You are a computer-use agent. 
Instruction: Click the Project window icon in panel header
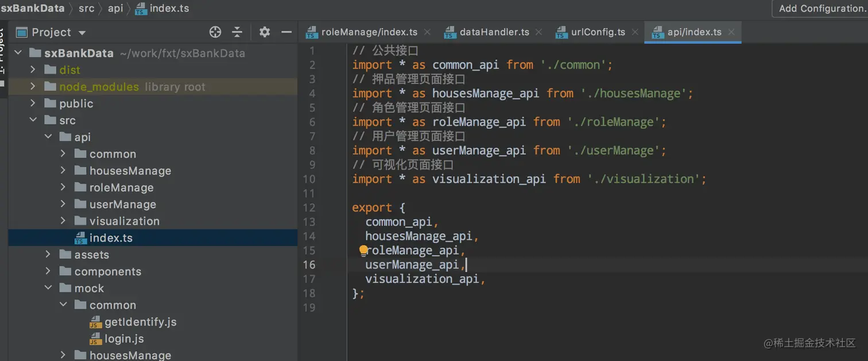pos(22,32)
